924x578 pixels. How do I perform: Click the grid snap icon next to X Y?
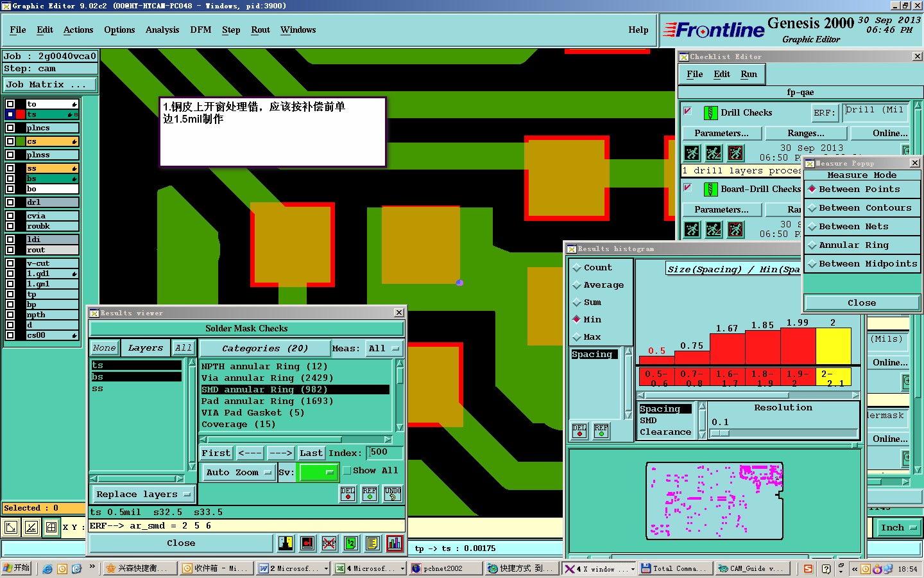[51, 527]
